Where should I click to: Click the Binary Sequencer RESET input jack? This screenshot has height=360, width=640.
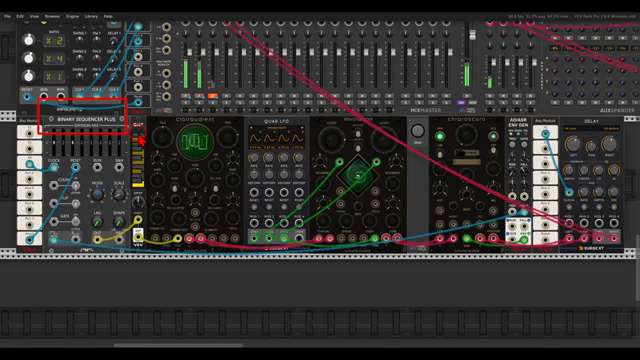76,167
